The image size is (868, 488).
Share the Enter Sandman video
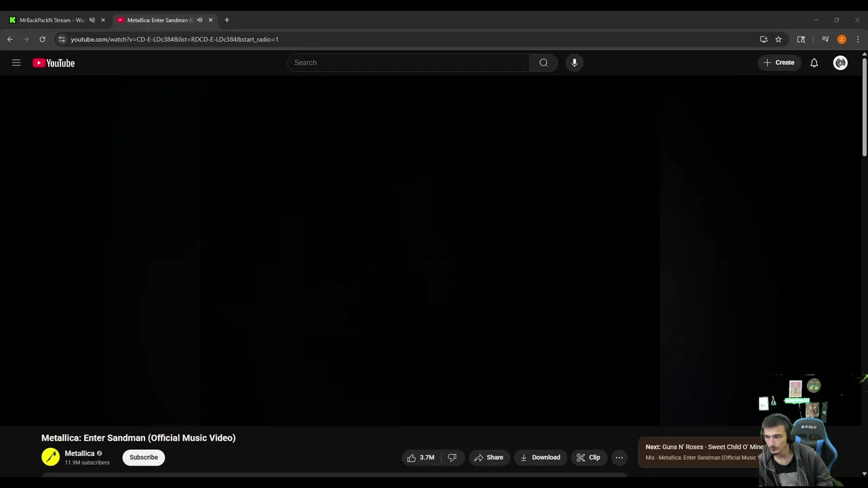tap(488, 457)
